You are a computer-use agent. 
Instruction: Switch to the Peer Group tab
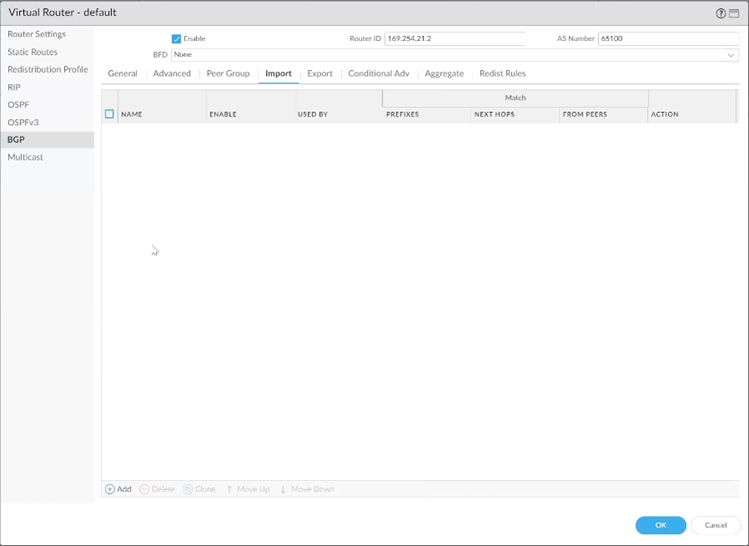pyautogui.click(x=228, y=74)
